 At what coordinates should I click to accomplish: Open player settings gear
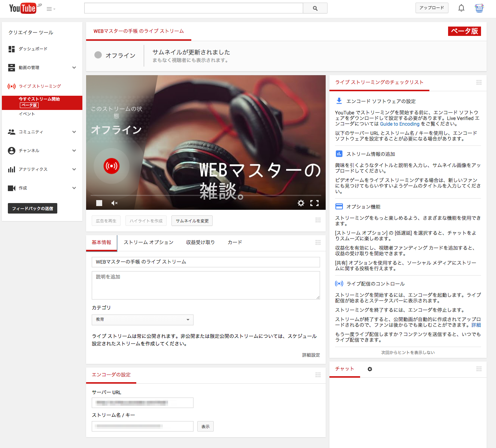tap(301, 203)
